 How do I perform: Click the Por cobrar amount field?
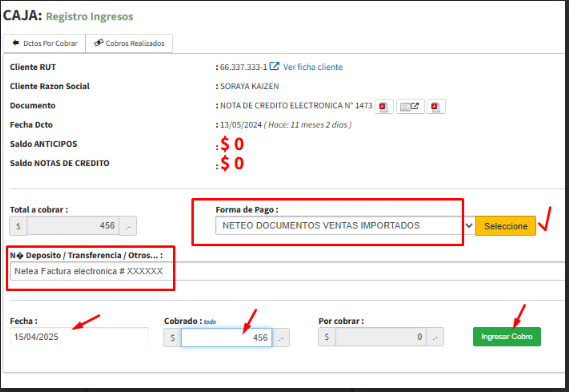381,337
